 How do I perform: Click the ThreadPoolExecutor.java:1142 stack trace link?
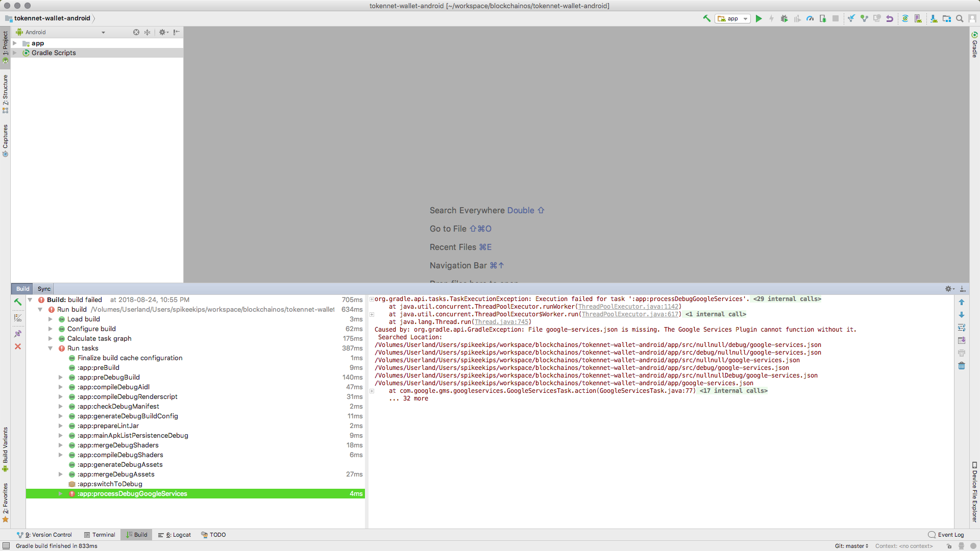click(629, 307)
